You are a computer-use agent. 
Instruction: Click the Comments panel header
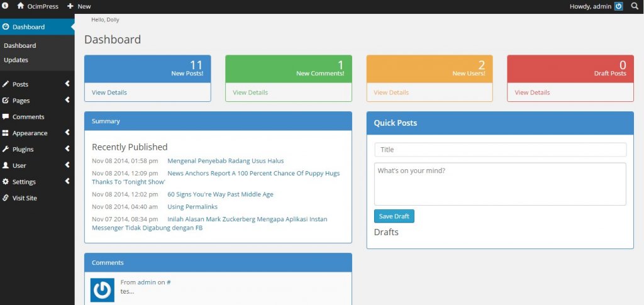click(218, 262)
